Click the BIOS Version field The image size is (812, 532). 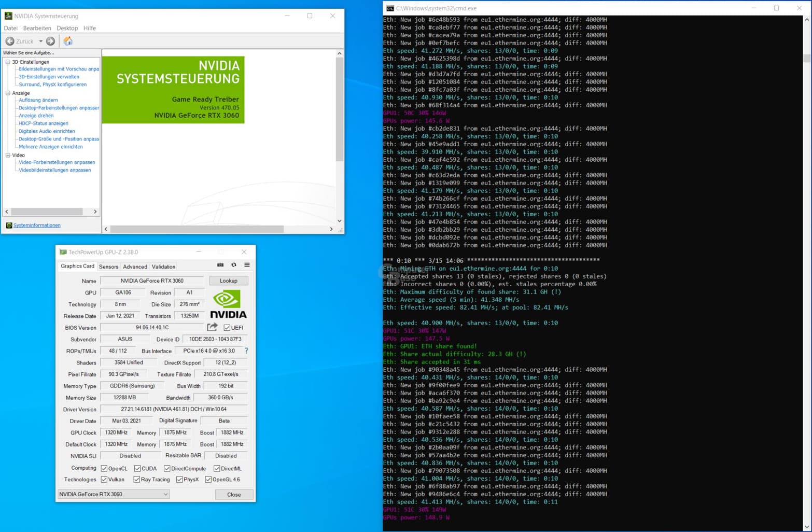[x=152, y=328]
